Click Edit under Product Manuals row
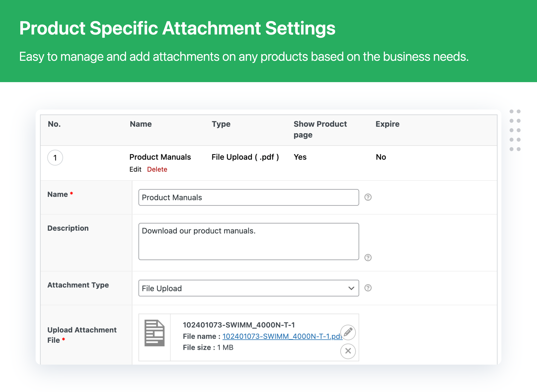This screenshot has width=537, height=392. pos(135,169)
